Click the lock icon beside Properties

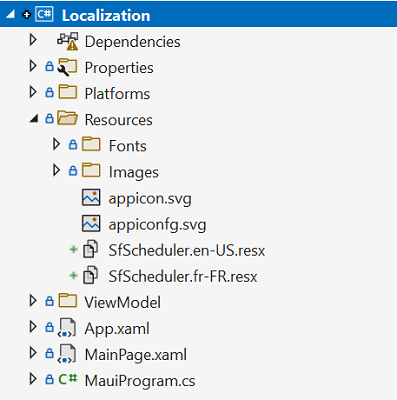point(49,66)
